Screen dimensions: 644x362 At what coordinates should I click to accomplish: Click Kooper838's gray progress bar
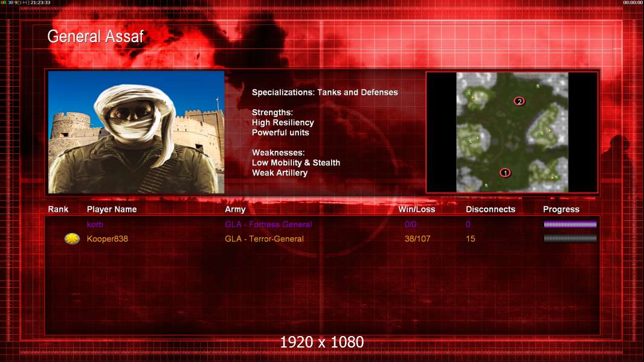point(570,238)
